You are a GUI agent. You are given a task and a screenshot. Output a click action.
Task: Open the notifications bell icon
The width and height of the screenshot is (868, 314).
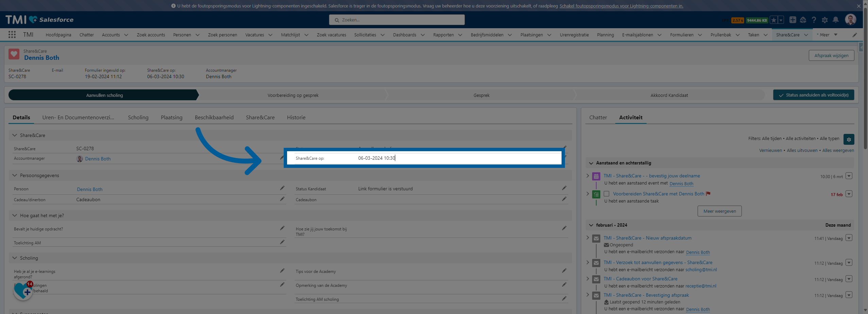(836, 20)
